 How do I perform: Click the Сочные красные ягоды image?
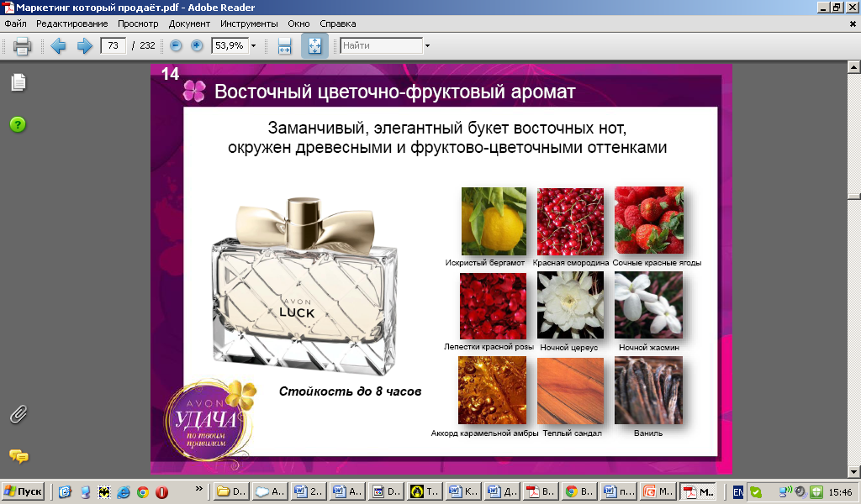tap(649, 220)
